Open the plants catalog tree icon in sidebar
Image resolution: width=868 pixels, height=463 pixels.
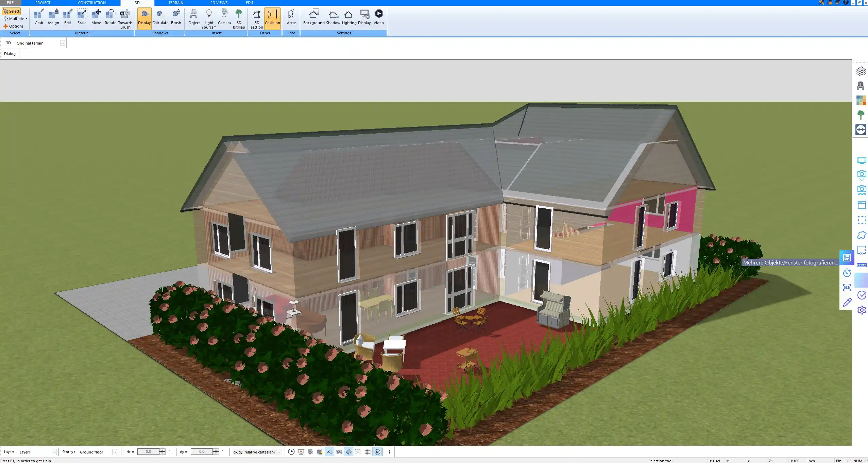tap(861, 115)
